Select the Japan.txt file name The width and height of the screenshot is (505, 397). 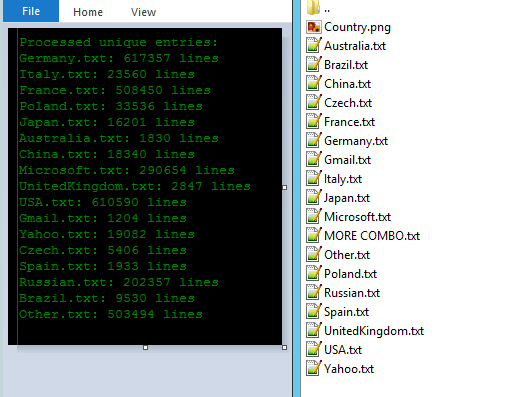point(347,198)
